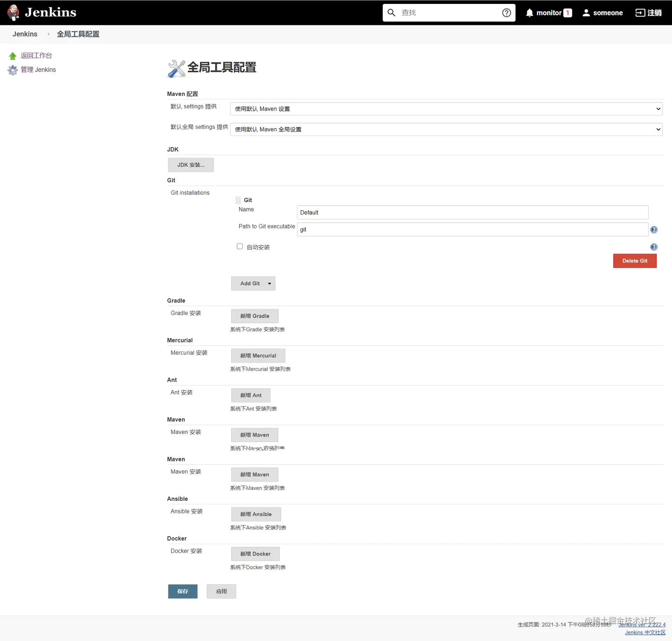
Task: Click the 应用 button
Action: (221, 591)
